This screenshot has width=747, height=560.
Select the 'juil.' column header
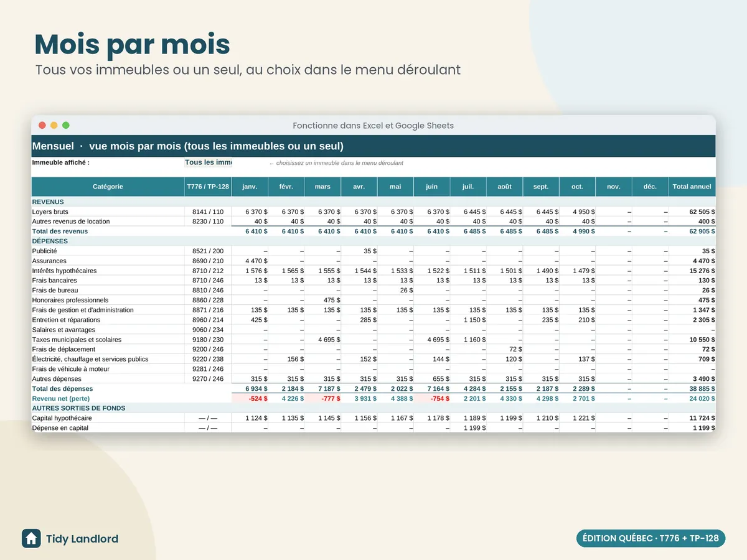[x=468, y=187]
